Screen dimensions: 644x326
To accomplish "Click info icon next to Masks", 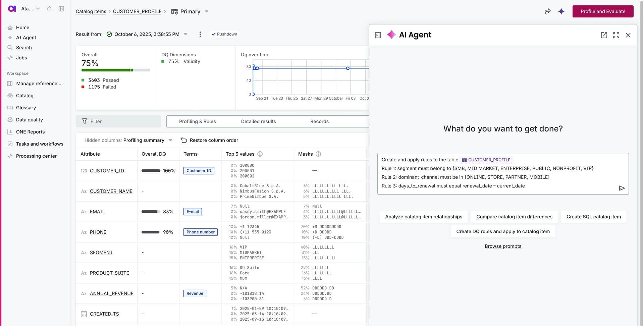I will coord(318,154).
